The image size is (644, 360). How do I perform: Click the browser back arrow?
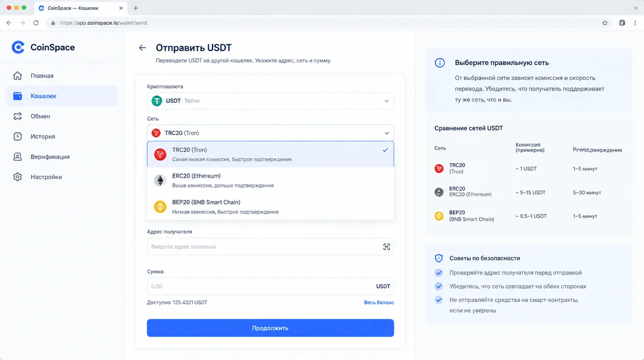[x=9, y=22]
